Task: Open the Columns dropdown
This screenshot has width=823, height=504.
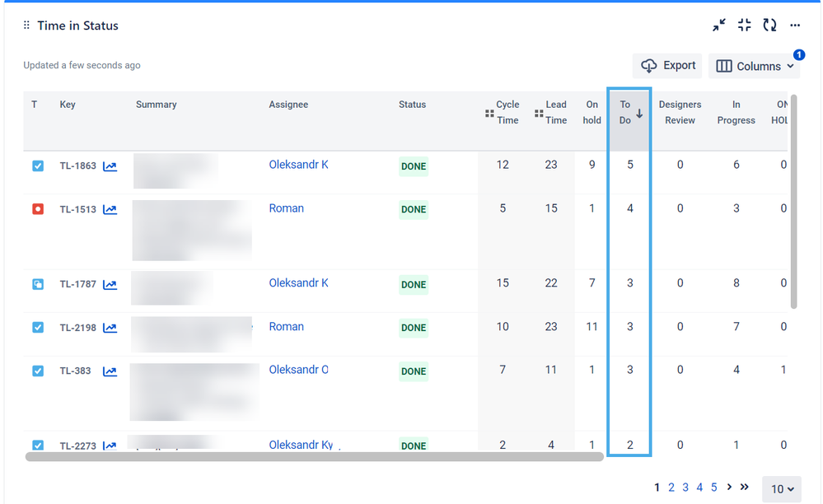Action: [x=754, y=66]
